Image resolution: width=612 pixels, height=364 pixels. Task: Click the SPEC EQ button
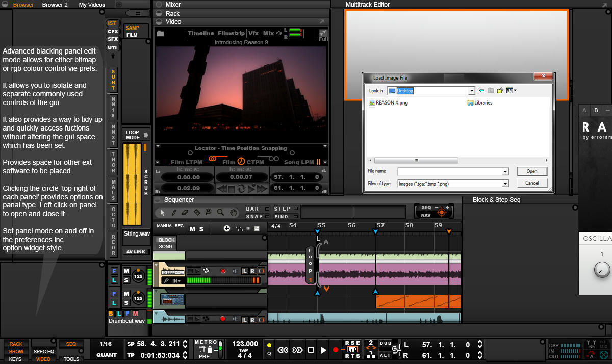44,351
